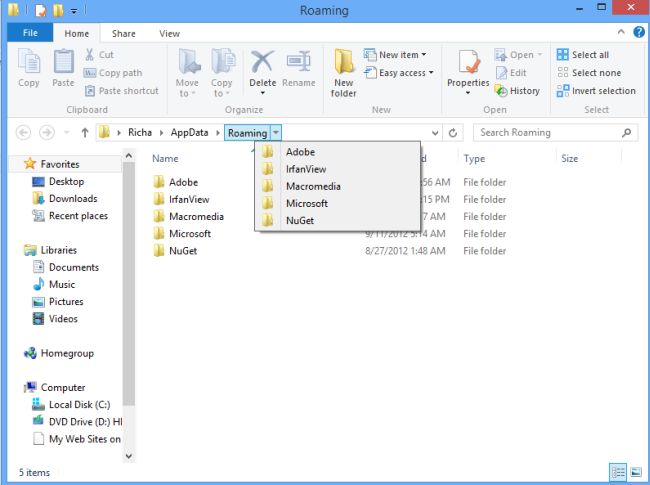Open Downloads in Favorites
This screenshot has width=650, height=485.
click(65, 199)
